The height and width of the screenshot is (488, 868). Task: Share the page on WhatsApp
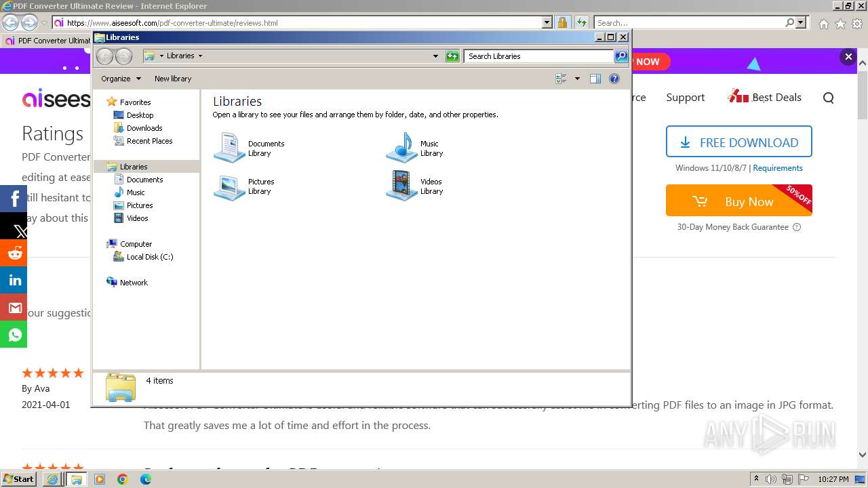(14, 334)
